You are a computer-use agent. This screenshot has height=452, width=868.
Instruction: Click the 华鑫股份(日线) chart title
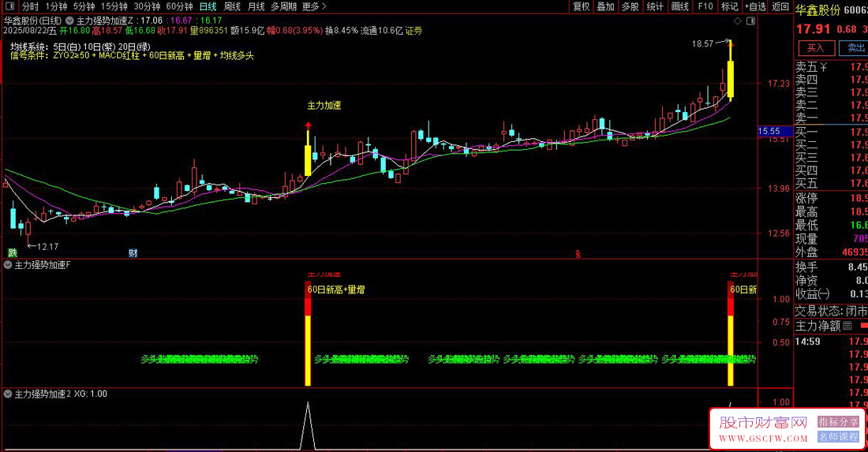[x=32, y=21]
